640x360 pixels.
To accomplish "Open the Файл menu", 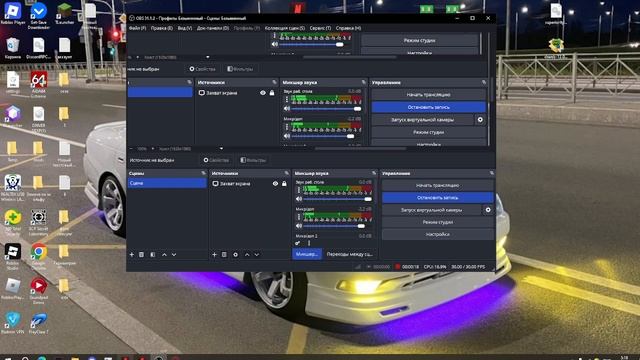I will click(138, 28).
